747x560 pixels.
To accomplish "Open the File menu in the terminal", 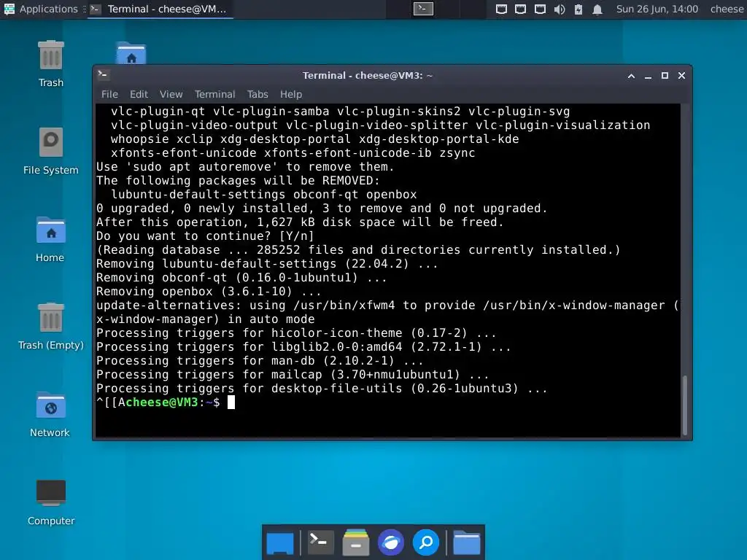I will (109, 94).
